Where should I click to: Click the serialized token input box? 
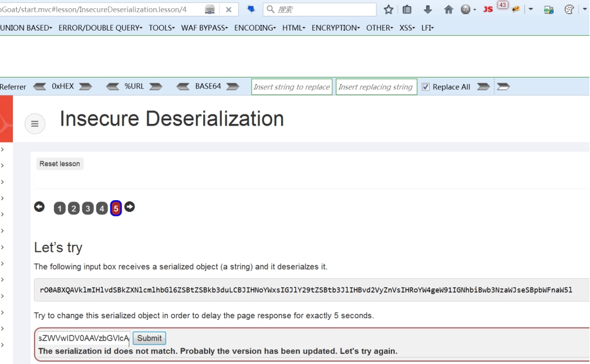click(83, 338)
